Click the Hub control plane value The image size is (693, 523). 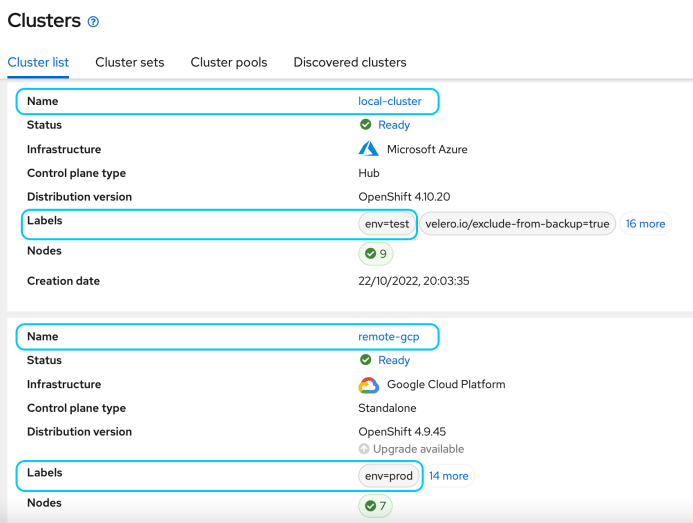pos(369,173)
